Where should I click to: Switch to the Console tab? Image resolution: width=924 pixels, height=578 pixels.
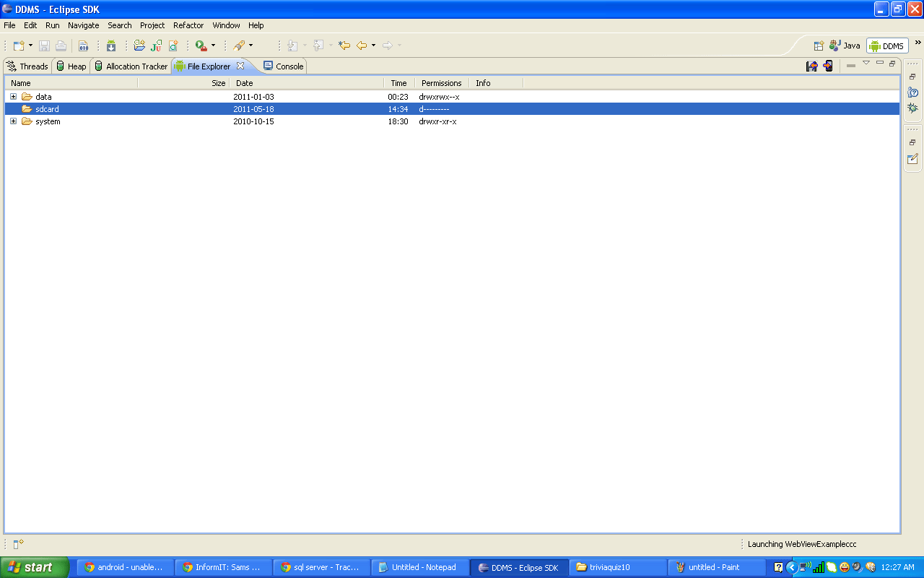click(x=283, y=66)
